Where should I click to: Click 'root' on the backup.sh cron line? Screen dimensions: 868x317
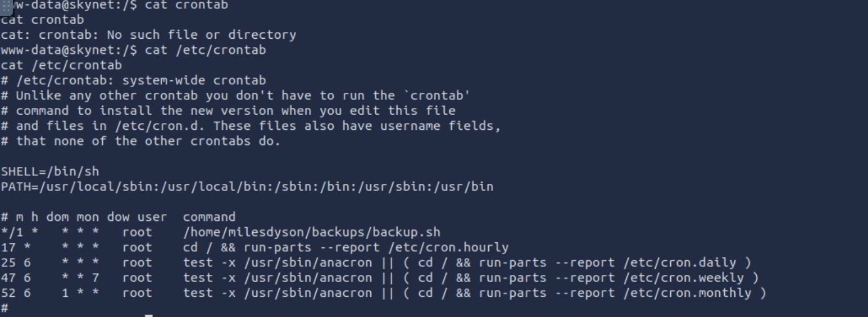[137, 232]
